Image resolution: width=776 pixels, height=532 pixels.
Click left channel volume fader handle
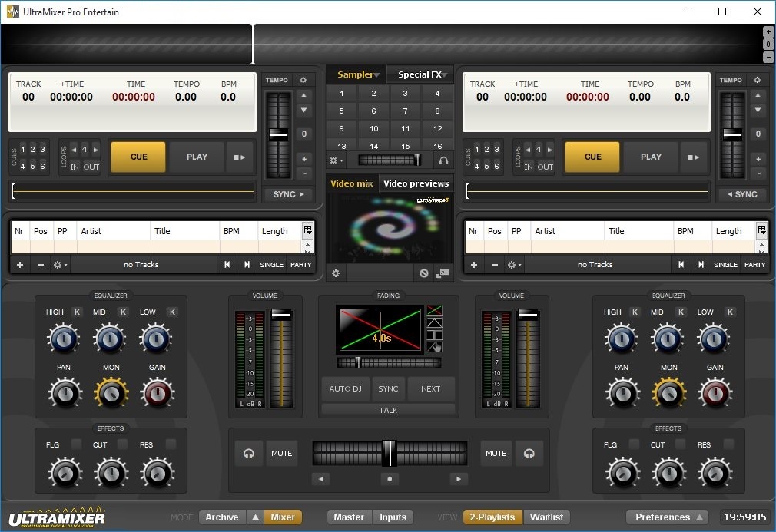click(282, 315)
